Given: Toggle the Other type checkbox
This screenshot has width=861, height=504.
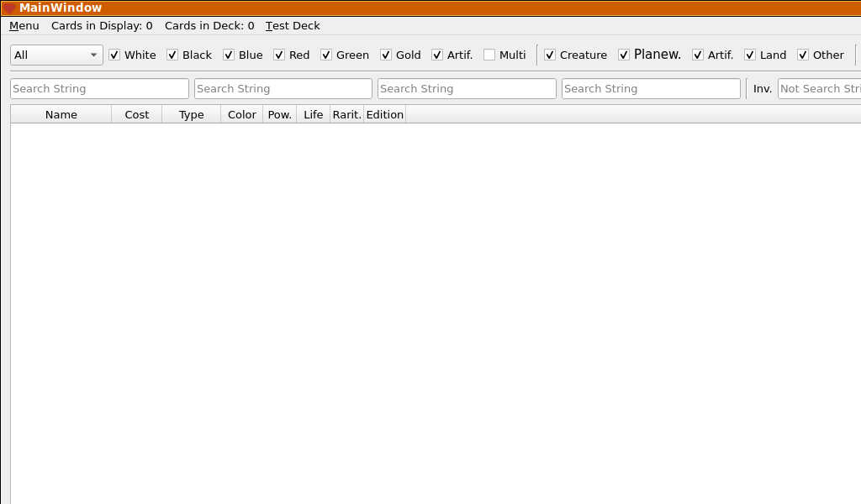Looking at the screenshot, I should (x=803, y=55).
